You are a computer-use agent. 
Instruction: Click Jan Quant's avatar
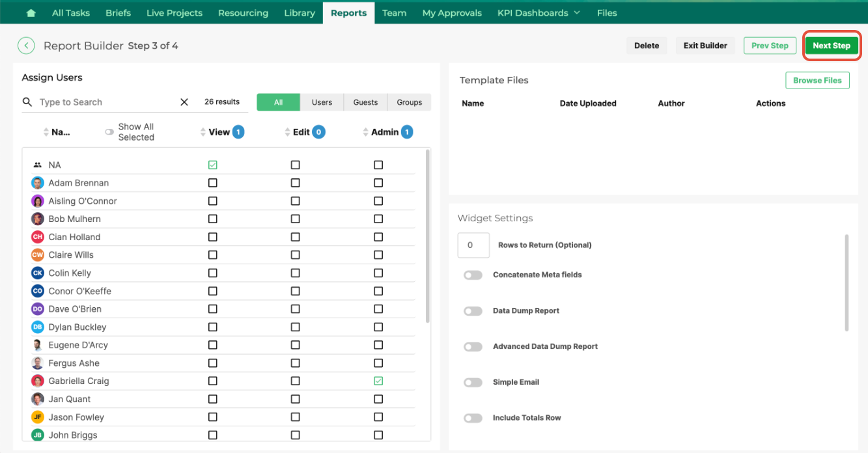38,399
